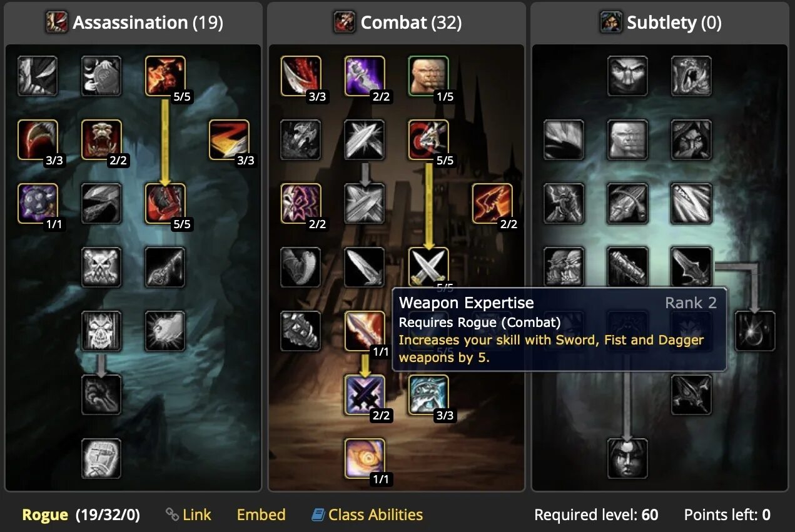Click the Cold Blood skull talent icon

101,331
